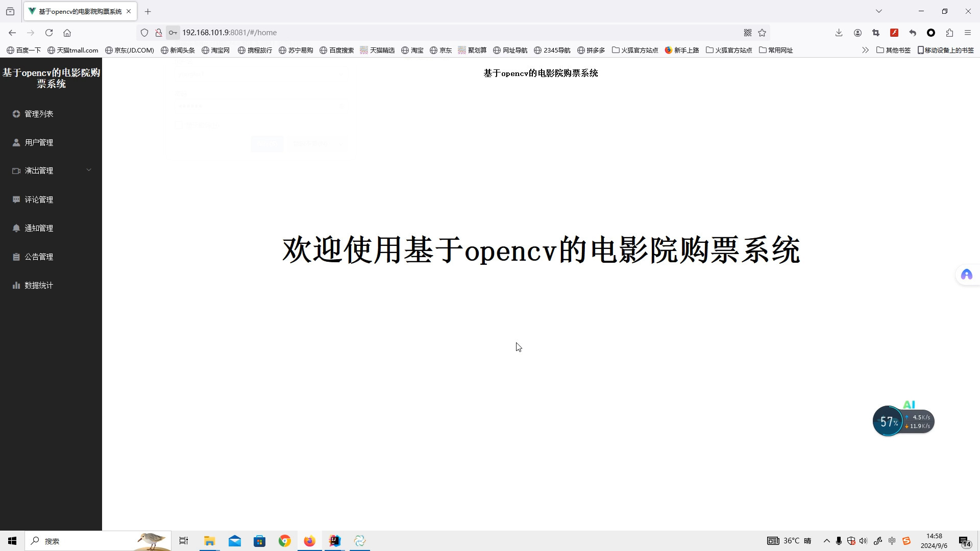Image resolution: width=980 pixels, height=551 pixels.
Task: Click the 用户管理 person icon
Action: pyautogui.click(x=16, y=142)
